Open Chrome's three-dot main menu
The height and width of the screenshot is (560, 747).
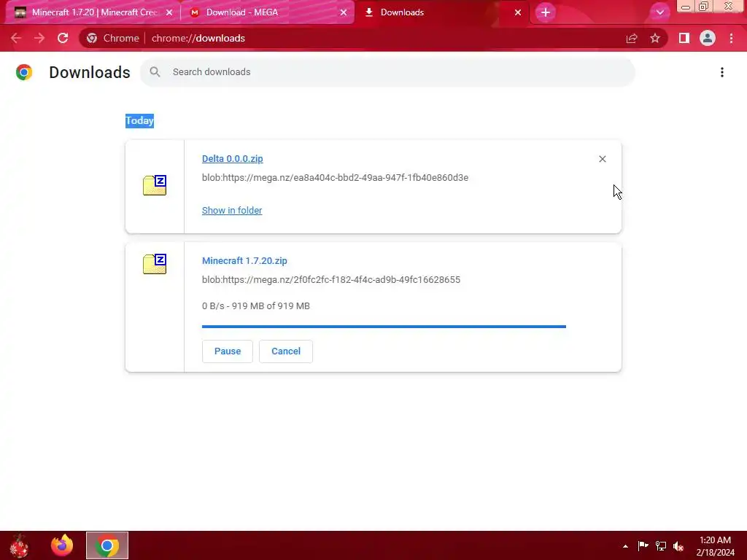(x=731, y=38)
